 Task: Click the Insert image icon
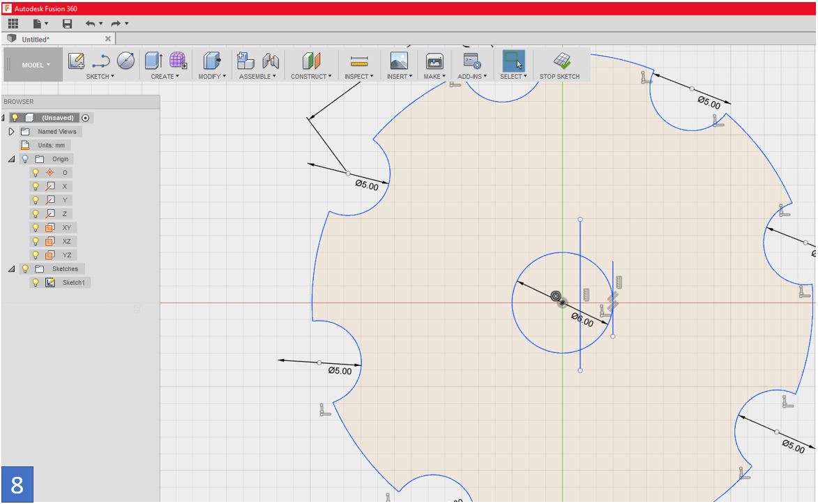tap(399, 61)
